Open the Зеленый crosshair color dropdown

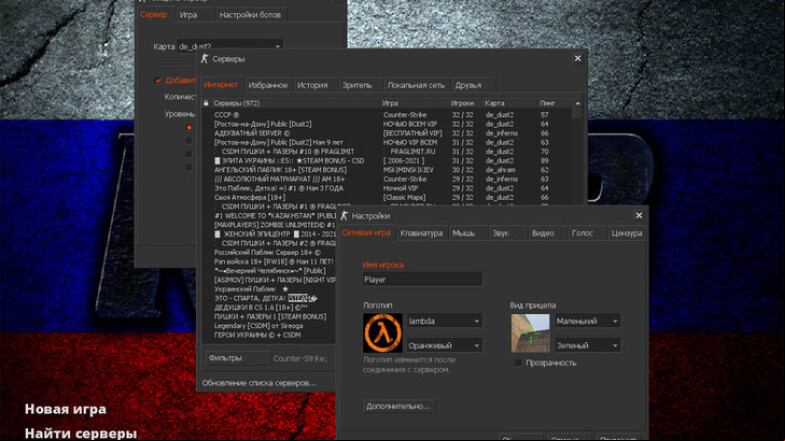click(x=587, y=345)
